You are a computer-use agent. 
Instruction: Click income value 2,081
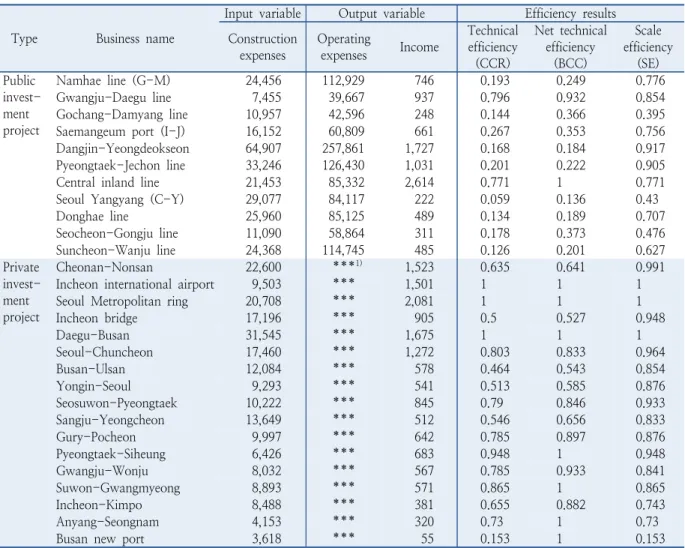419,302
